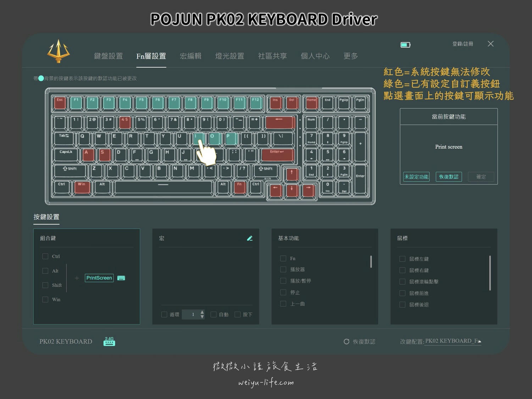Screen dimensions: 532x399
Task: Click the golden trident logo
Action: 59,51
